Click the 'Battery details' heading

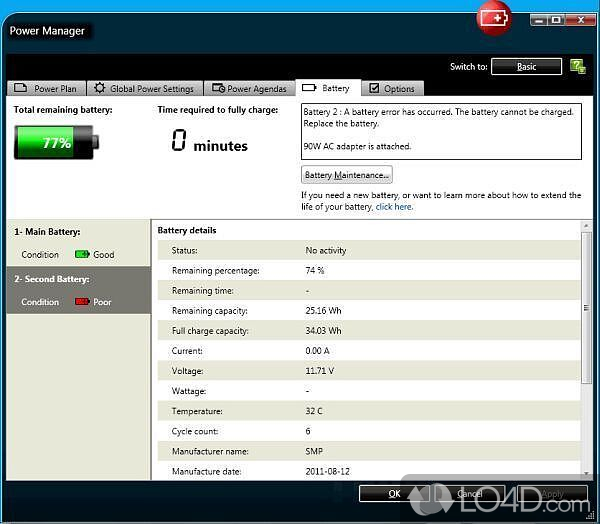coord(187,230)
